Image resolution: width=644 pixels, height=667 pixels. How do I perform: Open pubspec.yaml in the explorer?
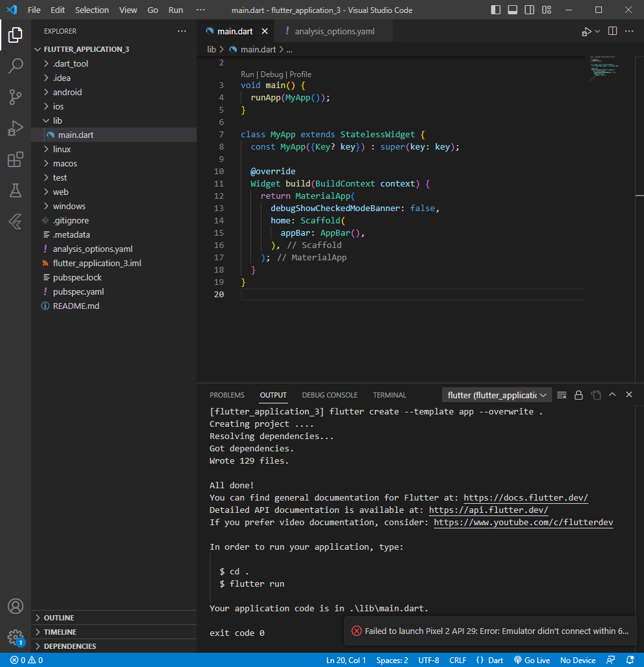pyautogui.click(x=114, y=292)
